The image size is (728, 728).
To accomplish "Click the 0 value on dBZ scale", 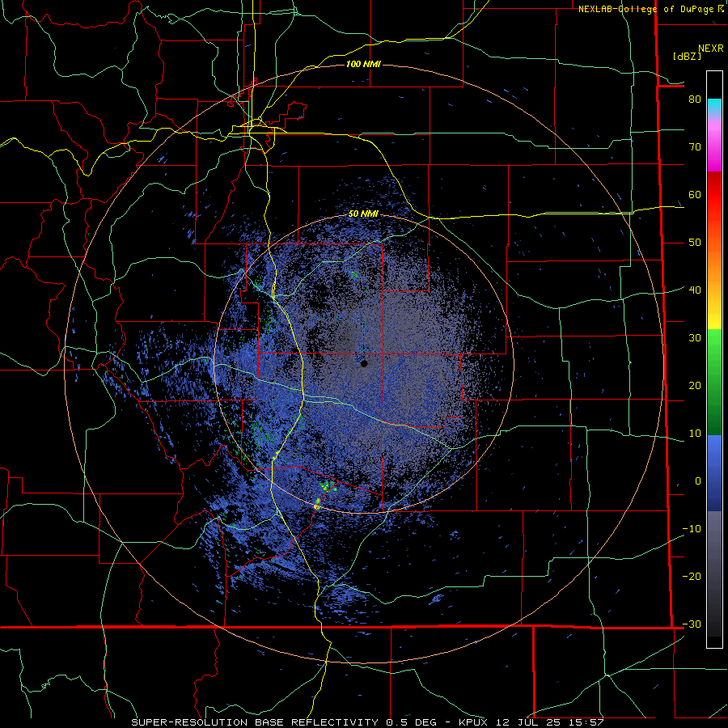I will tap(698, 481).
